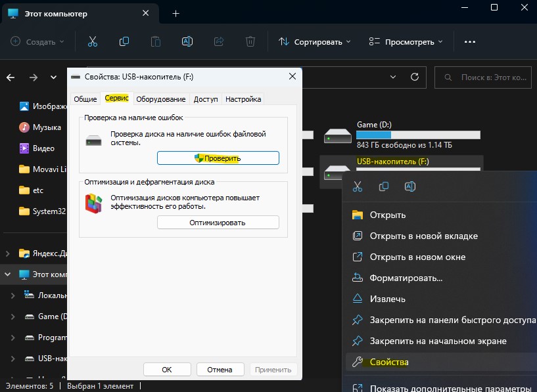537x392 pixels.
Task: Go back with the left arrow
Action: pos(11,77)
